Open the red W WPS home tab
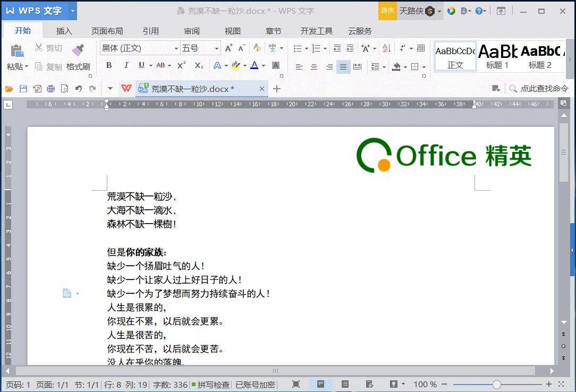 (x=126, y=89)
